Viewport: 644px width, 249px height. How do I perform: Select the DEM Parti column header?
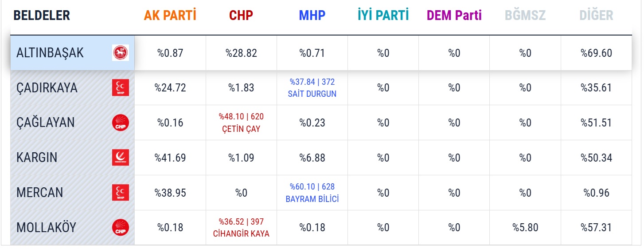(454, 16)
